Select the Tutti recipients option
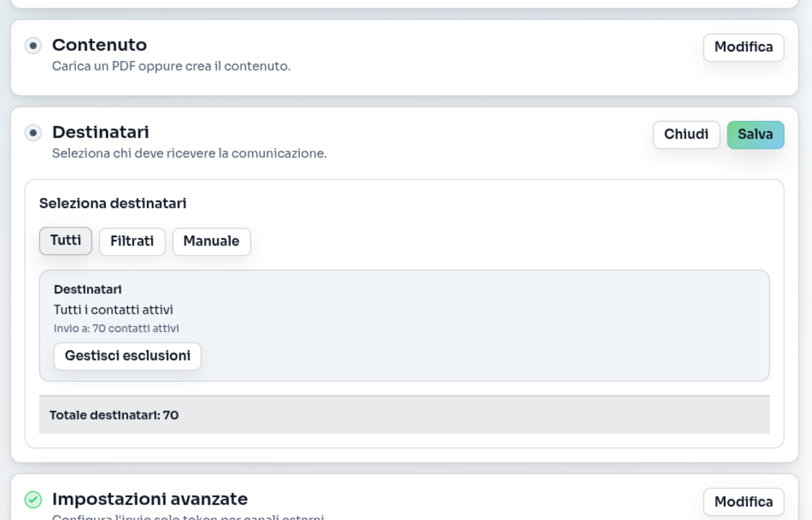This screenshot has width=812, height=520. [x=65, y=241]
